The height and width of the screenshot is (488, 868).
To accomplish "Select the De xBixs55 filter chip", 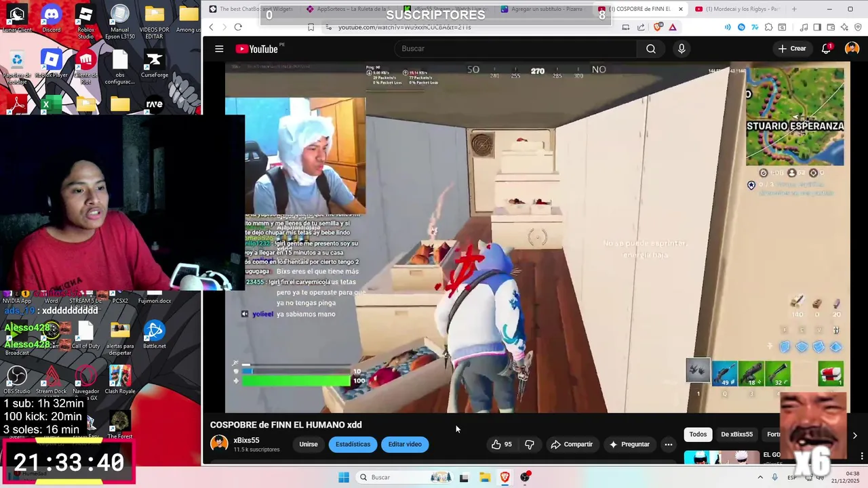I will [x=736, y=434].
